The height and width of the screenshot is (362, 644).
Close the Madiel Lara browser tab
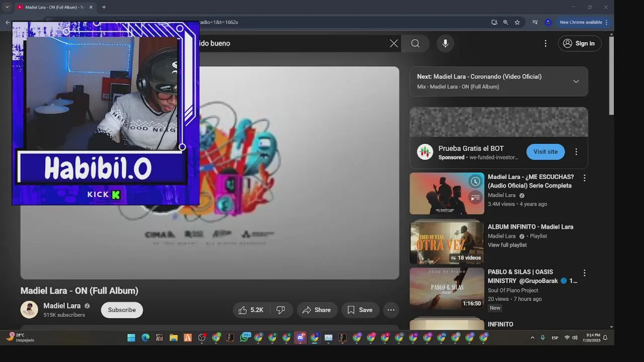tap(91, 7)
